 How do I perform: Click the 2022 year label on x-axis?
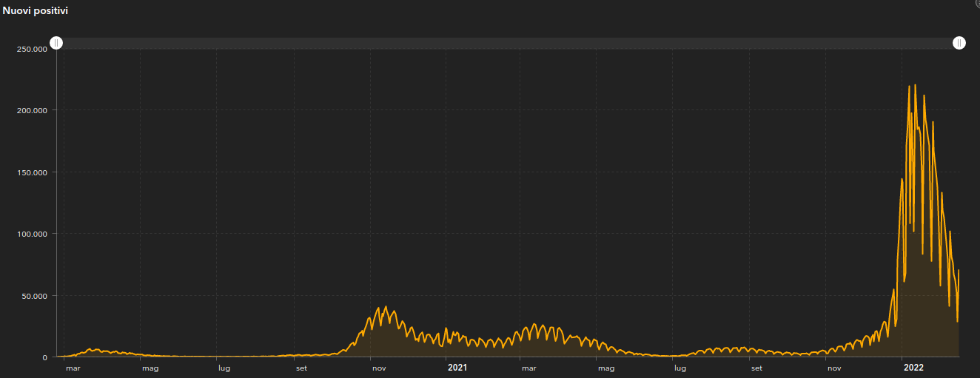913,368
